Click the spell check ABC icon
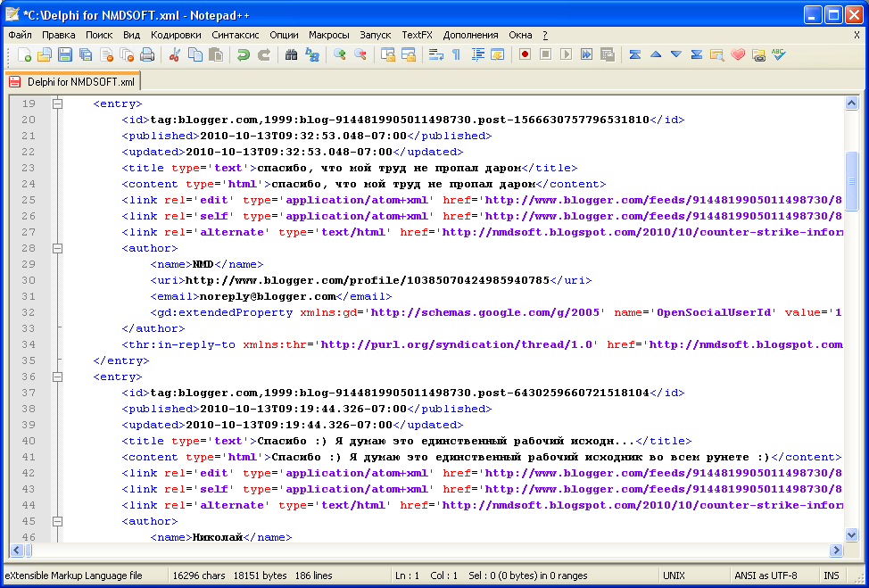The image size is (869, 588). [778, 54]
